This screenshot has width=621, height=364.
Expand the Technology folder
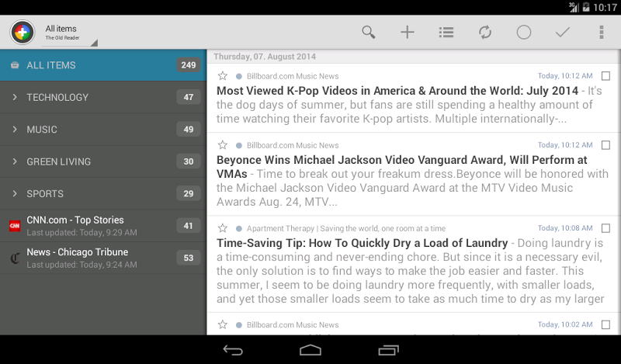coord(15,97)
